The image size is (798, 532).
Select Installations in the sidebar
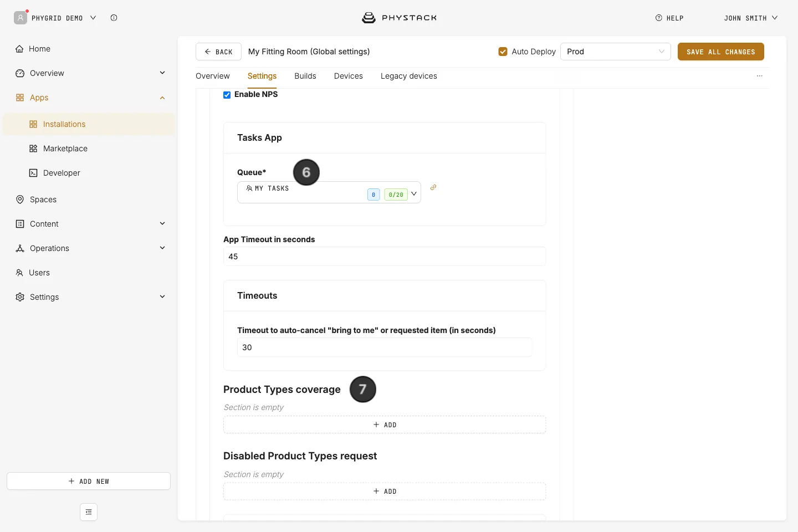pos(89,124)
